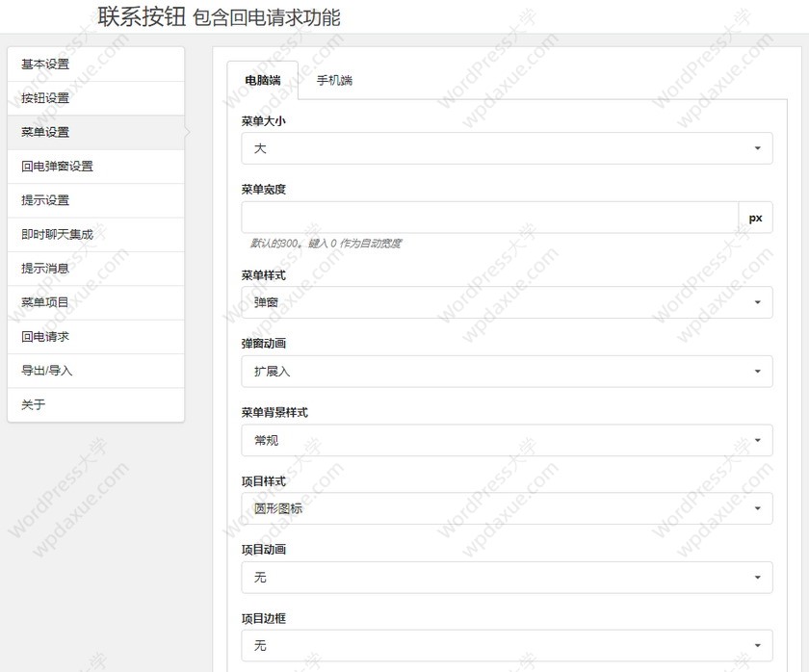Expand the 菜单大小 dropdown
Viewport: 809px width, 672px height.
(x=507, y=148)
